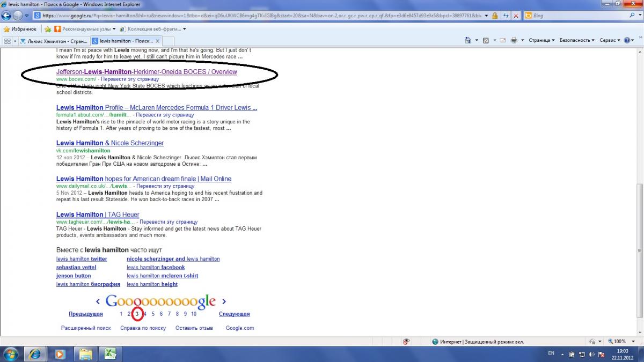The height and width of the screenshot is (362, 644).
Task: Open Расширенный поиск advanced search link
Action: (86, 328)
